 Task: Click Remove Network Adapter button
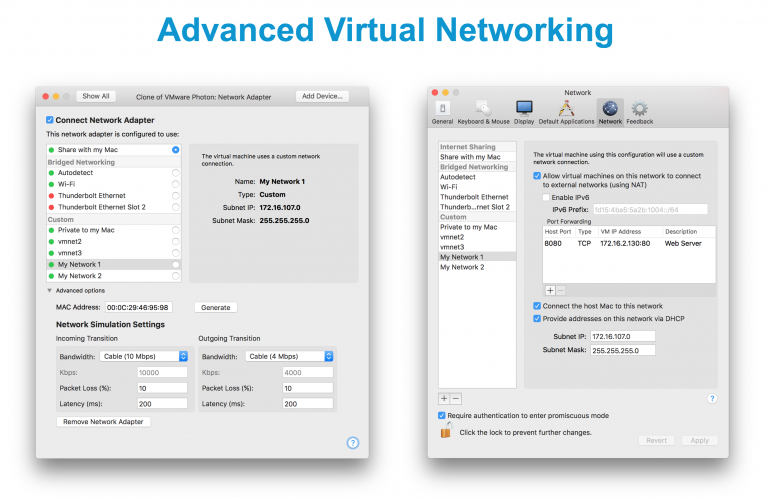[104, 422]
